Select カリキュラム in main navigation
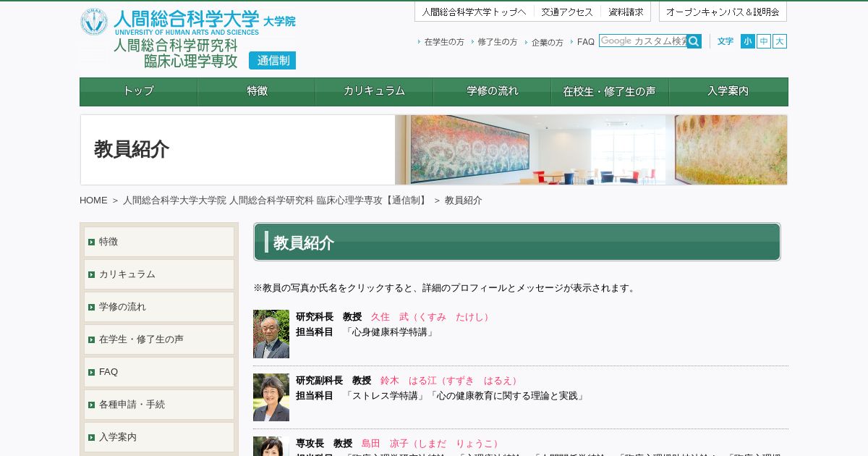Viewport: 868px width, 456px height. pos(375,92)
